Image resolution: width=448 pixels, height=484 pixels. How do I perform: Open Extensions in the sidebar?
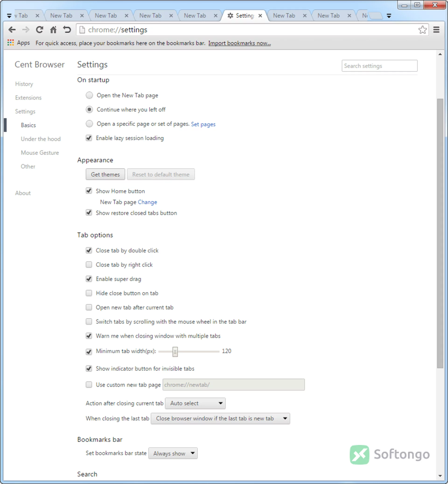pyautogui.click(x=28, y=98)
